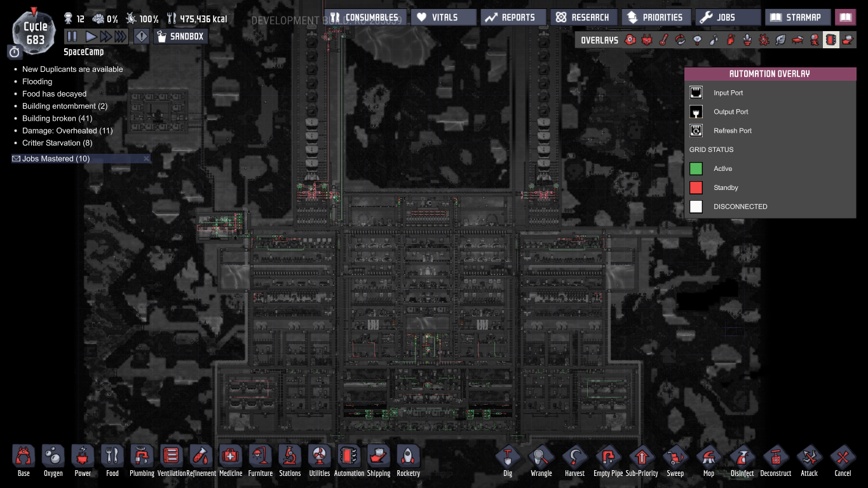Image resolution: width=868 pixels, height=488 pixels.
Task: Open the Starmap
Action: click(x=797, y=17)
